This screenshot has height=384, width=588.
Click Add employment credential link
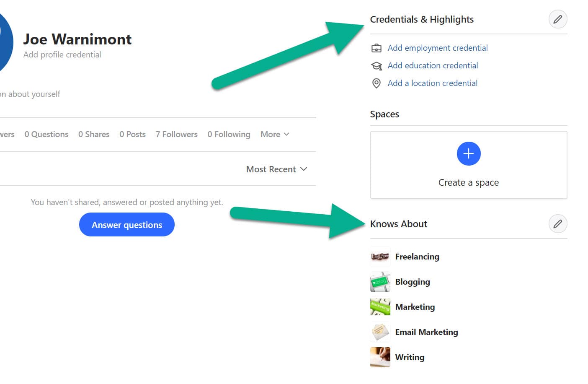437,48
